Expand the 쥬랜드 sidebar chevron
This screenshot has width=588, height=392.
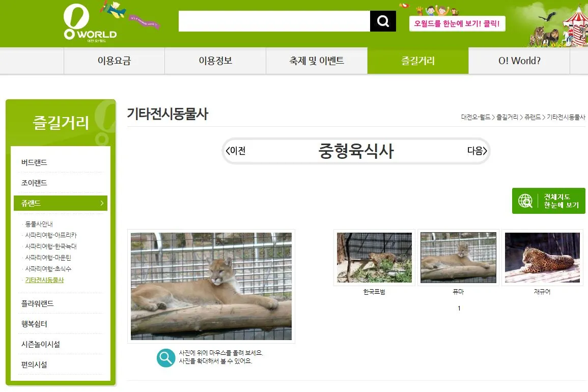tap(102, 203)
